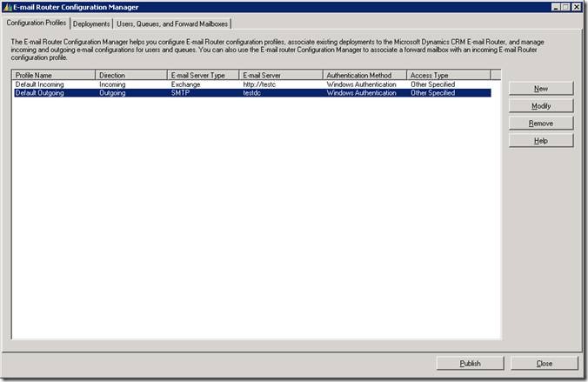Click the Close button at bottom right
588x382 pixels.
544,364
